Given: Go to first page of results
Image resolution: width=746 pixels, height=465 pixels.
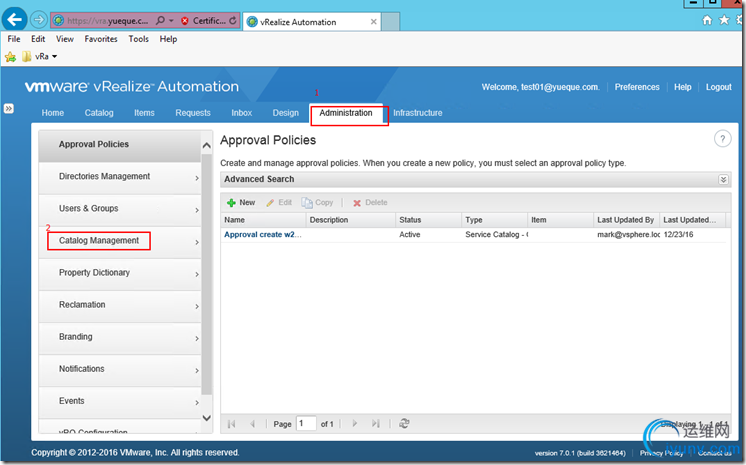Looking at the screenshot, I should (232, 424).
